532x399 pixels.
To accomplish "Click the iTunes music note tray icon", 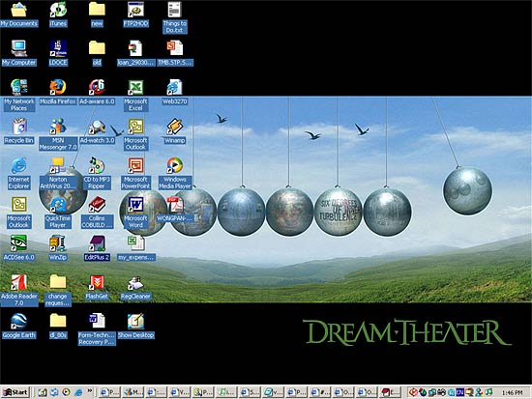I will coord(488,392).
